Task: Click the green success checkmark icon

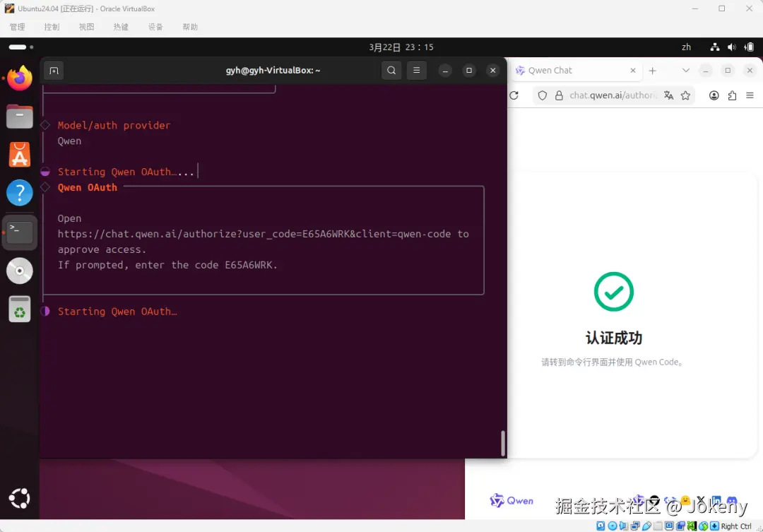Action: point(614,292)
